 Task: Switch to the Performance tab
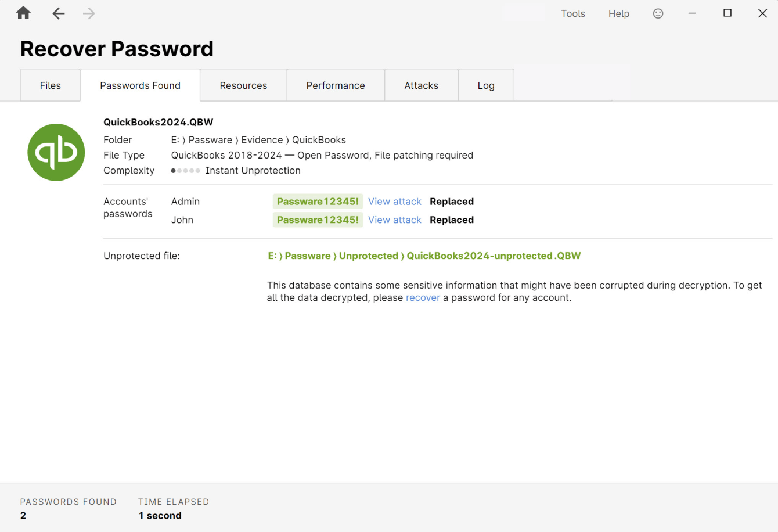[336, 85]
